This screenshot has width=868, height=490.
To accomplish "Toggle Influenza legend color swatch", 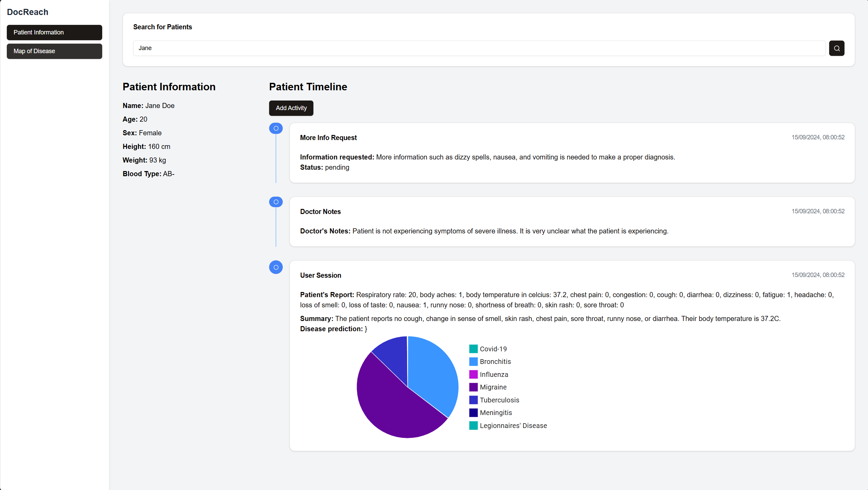I will (x=473, y=374).
